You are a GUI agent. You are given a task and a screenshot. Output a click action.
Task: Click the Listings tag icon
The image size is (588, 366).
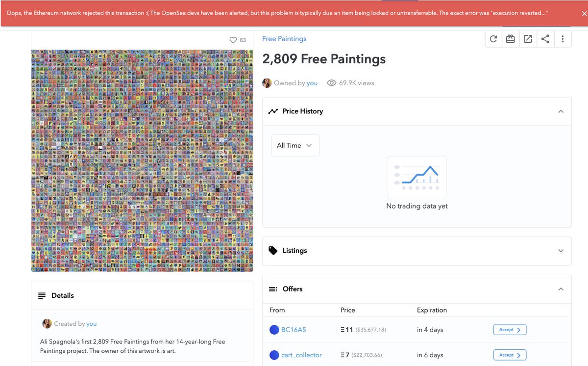tap(273, 251)
